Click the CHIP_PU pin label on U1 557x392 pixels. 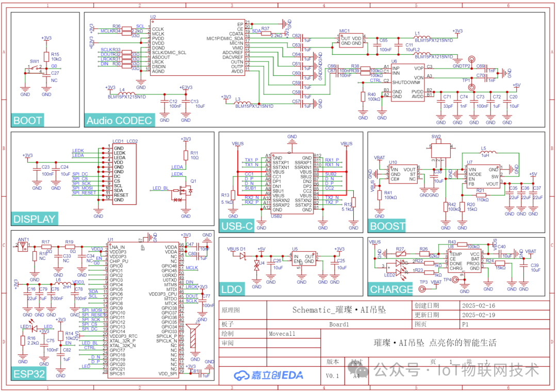click(x=119, y=261)
